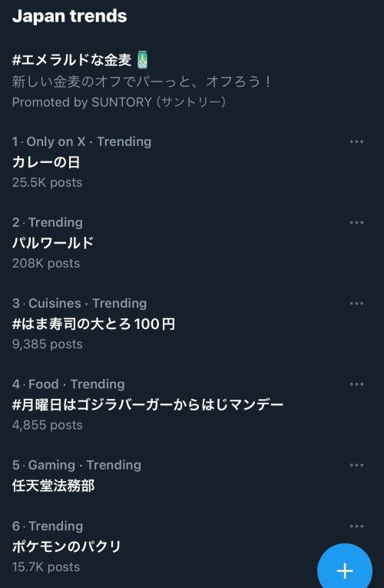
Task: Open #はま寿司の大とろ100円 hashtag trend
Action: tap(94, 324)
